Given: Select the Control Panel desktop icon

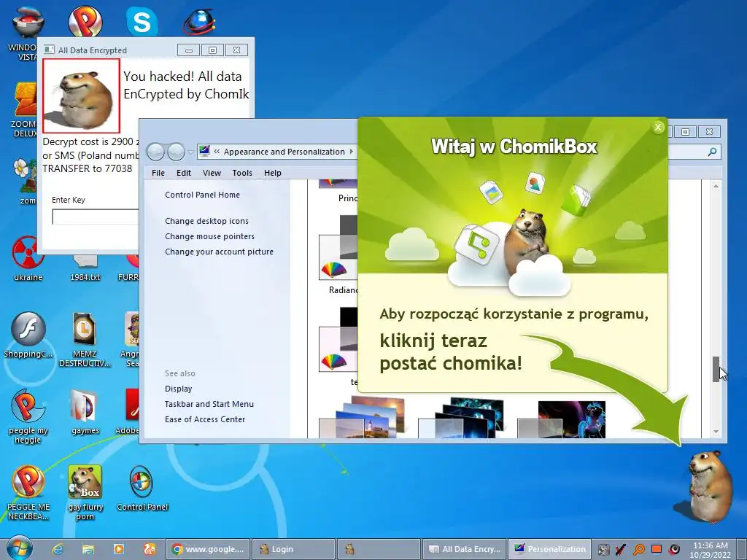Looking at the screenshot, I should (142, 488).
